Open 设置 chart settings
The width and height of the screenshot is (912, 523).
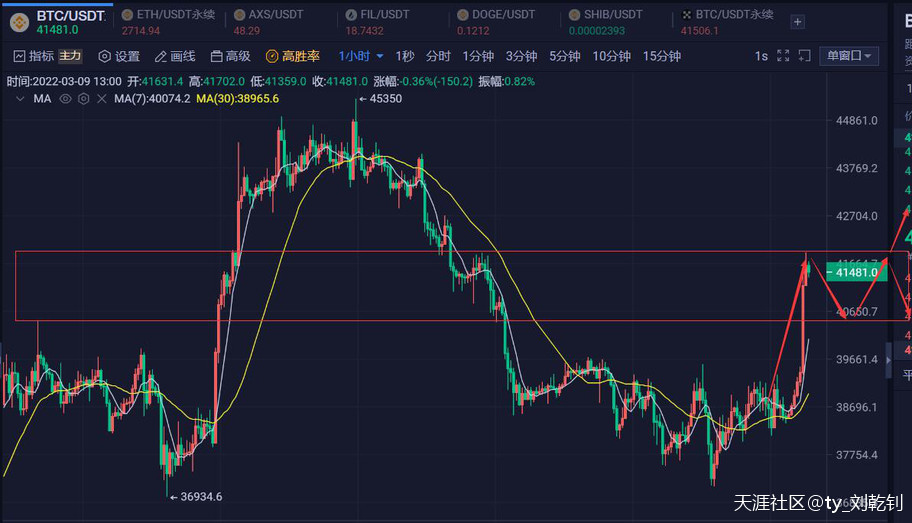[x=119, y=56]
